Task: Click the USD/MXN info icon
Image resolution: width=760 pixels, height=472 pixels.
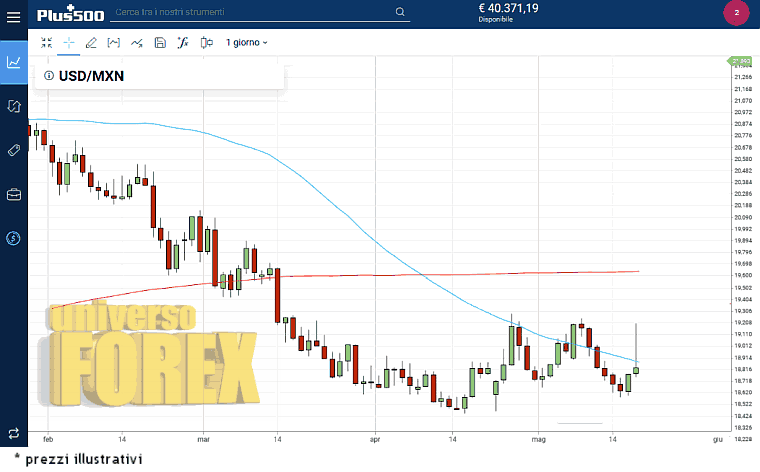Action: (48, 75)
